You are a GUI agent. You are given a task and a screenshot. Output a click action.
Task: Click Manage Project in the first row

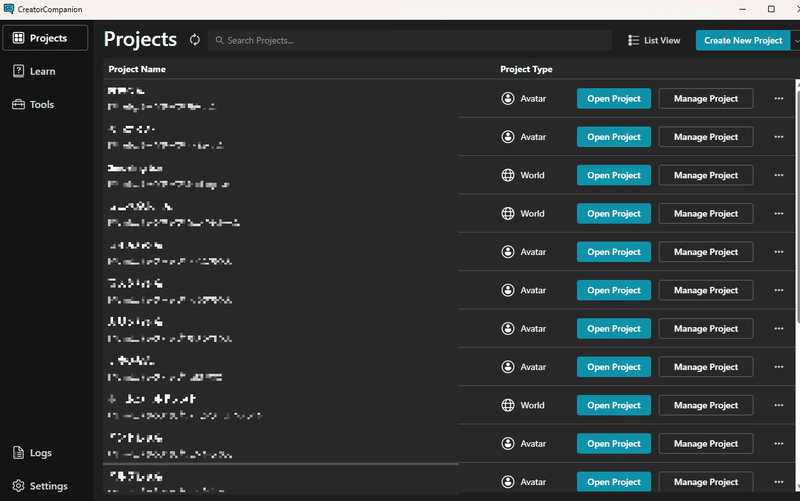click(x=706, y=98)
